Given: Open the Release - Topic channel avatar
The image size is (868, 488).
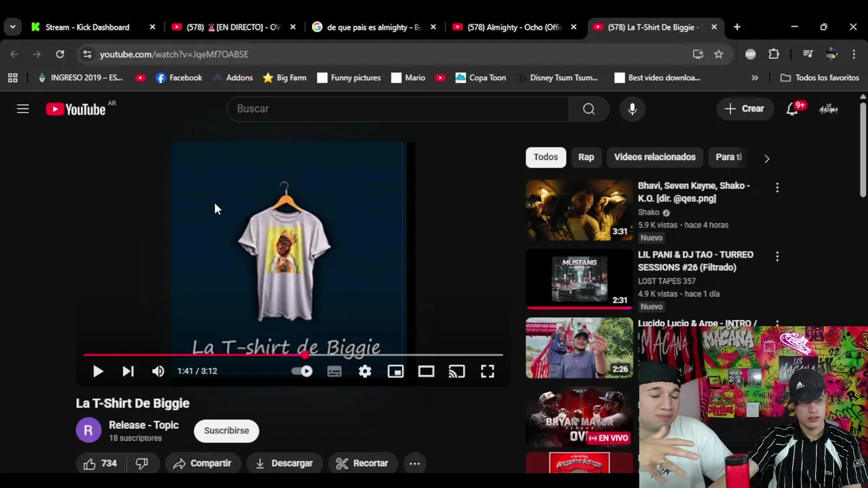Looking at the screenshot, I should click(88, 430).
